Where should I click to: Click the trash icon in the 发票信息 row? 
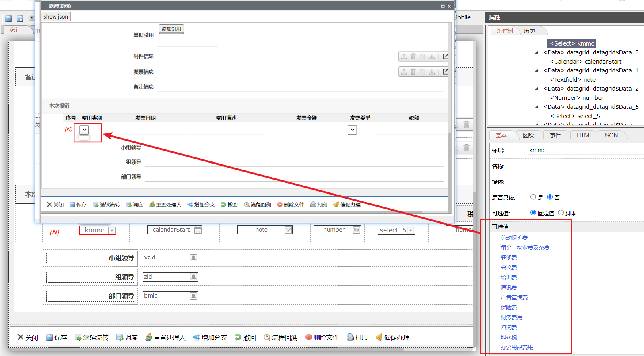tap(413, 72)
